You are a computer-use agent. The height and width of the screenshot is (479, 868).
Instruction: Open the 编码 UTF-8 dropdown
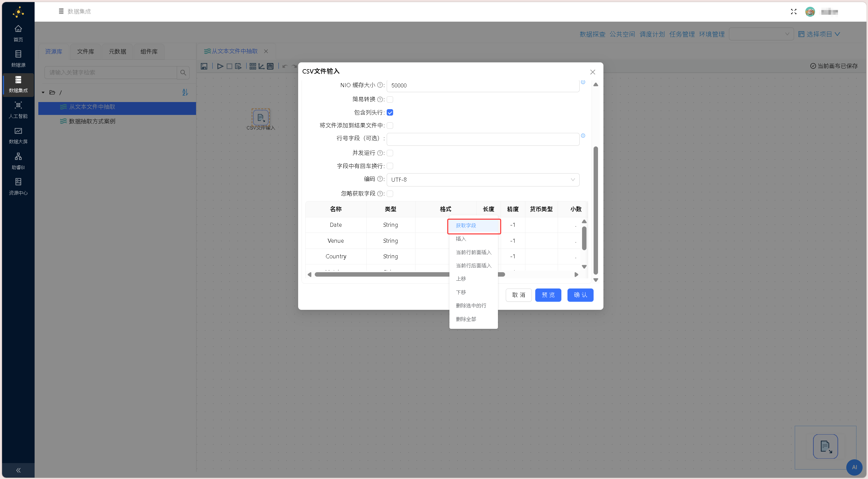(x=483, y=180)
